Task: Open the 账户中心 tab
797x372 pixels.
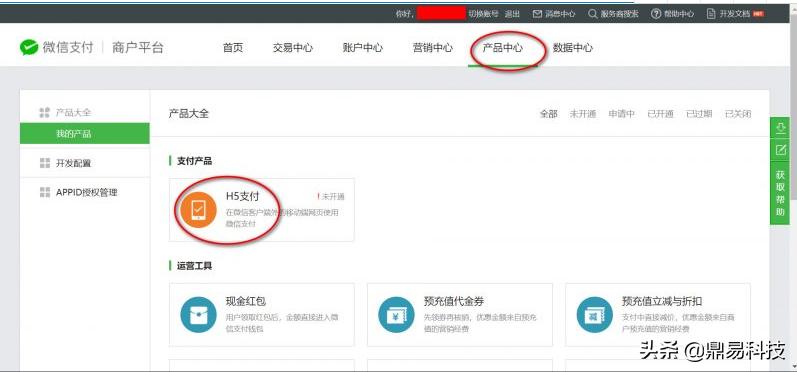Action: (363, 48)
